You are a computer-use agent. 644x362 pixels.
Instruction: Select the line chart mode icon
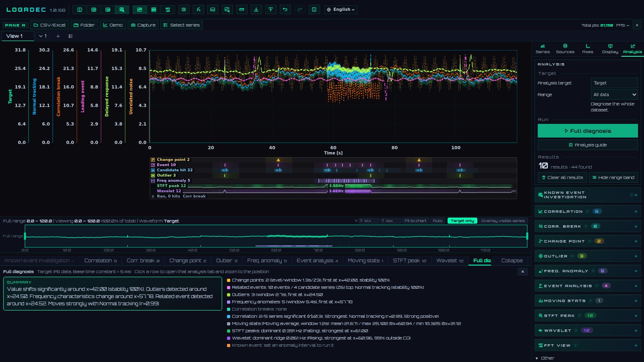(139, 10)
